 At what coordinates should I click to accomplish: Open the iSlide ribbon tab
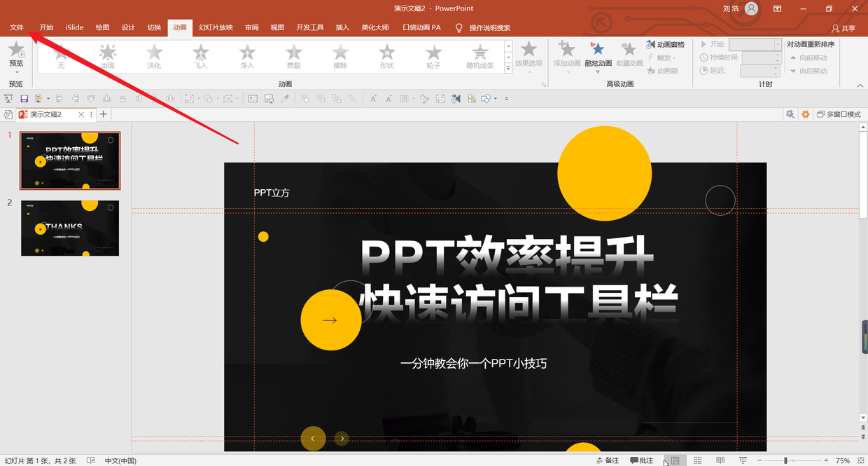[74, 28]
